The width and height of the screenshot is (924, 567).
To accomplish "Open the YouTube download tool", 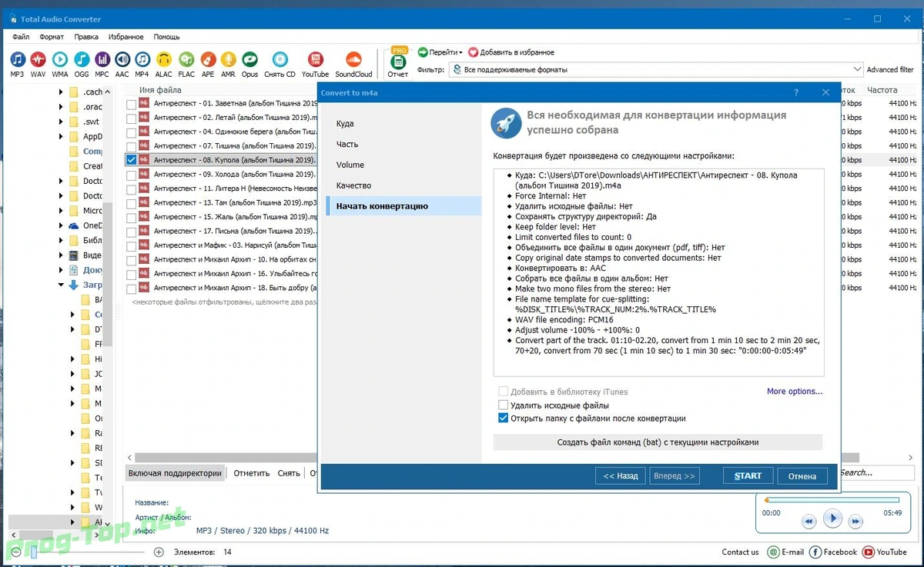I will click(315, 64).
